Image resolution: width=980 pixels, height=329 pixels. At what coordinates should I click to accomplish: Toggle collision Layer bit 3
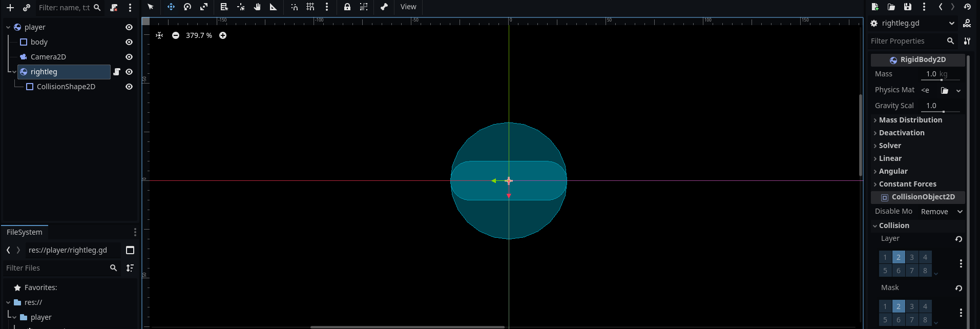912,257
